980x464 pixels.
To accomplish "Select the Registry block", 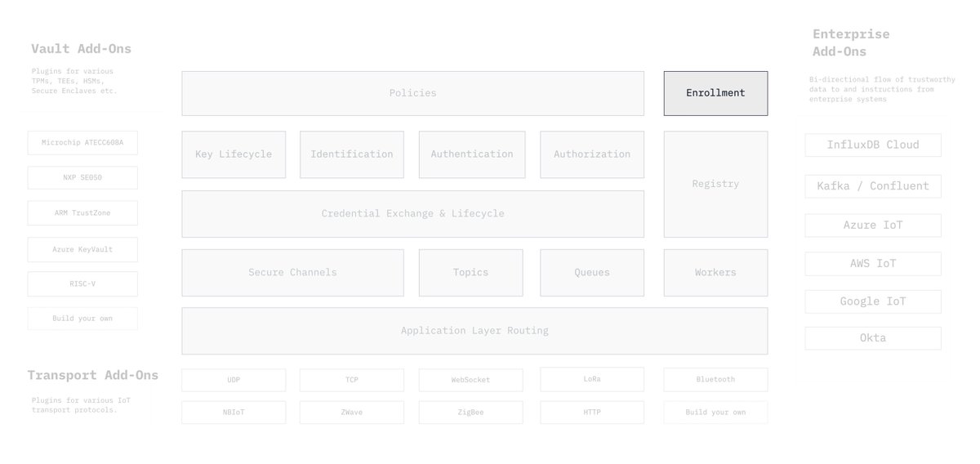I will [715, 184].
